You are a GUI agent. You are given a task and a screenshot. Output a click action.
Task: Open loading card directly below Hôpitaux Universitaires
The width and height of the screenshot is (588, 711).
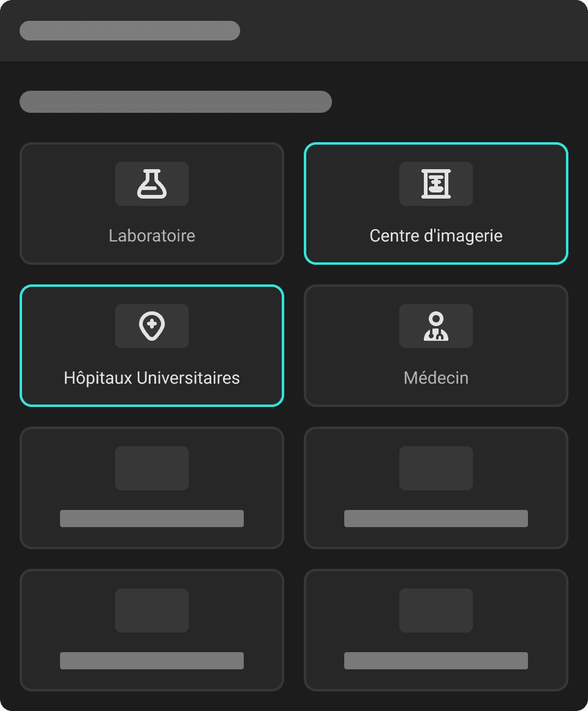click(152, 488)
